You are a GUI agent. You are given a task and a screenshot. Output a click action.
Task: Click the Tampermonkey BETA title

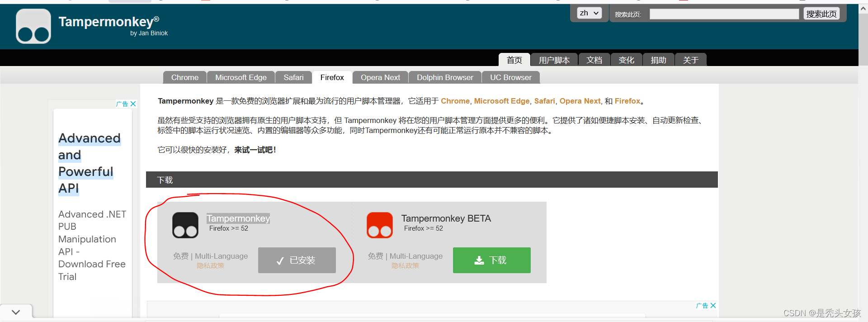[x=446, y=218]
